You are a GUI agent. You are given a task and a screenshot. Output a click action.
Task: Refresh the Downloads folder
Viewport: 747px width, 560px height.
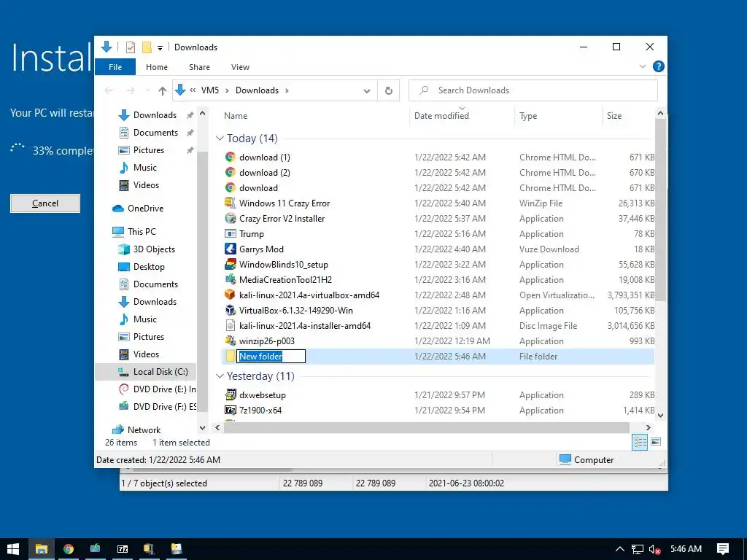(388, 90)
